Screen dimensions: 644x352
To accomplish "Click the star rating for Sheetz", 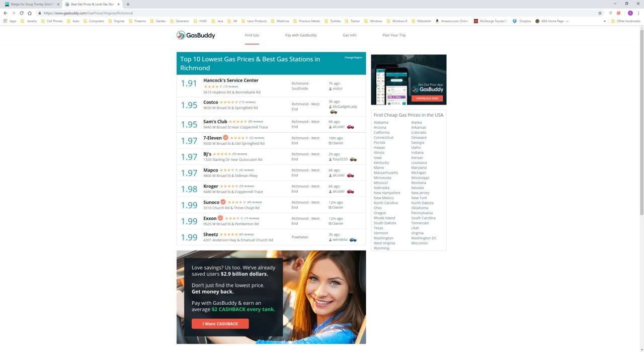I will (x=229, y=234).
